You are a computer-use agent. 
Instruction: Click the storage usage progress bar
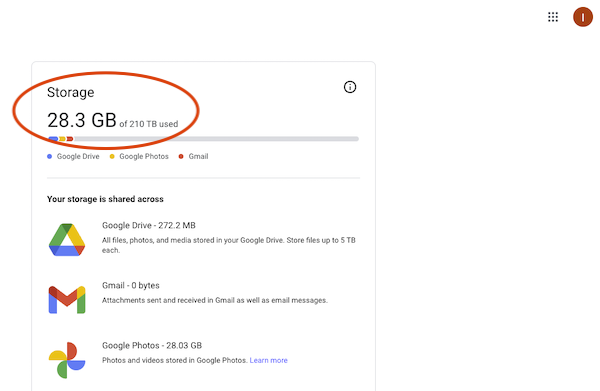click(203, 139)
